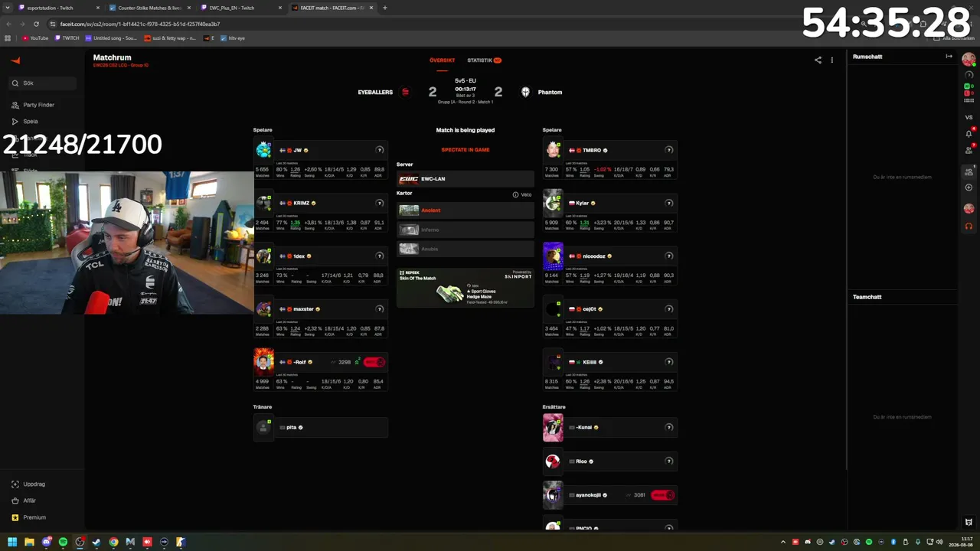980x551 pixels.
Task: Click the Kylar player name
Action: (583, 203)
